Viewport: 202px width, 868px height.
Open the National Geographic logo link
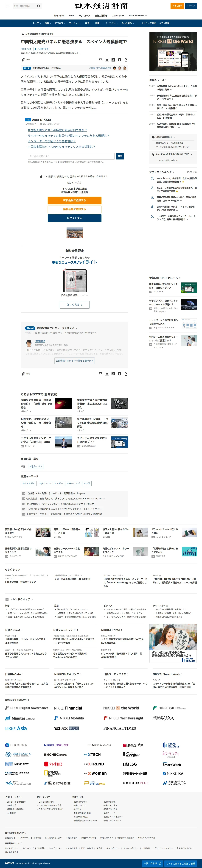(x=53, y=773)
